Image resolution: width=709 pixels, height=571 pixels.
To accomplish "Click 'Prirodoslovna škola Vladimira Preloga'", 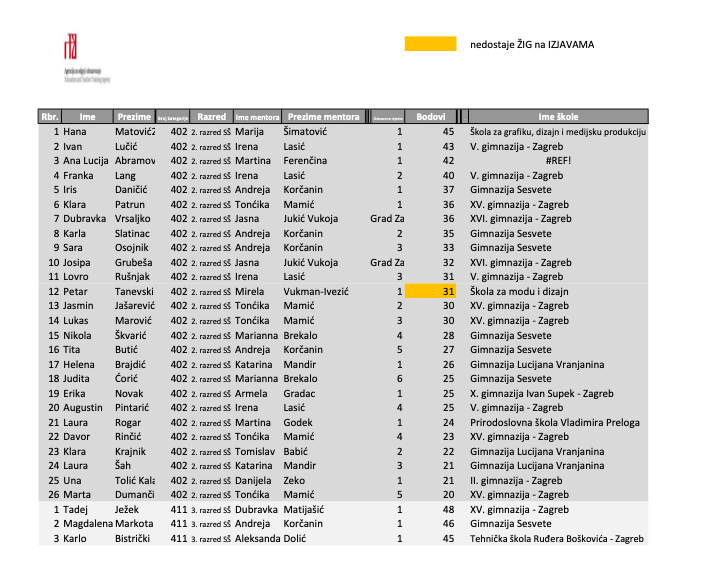I will (x=555, y=423).
